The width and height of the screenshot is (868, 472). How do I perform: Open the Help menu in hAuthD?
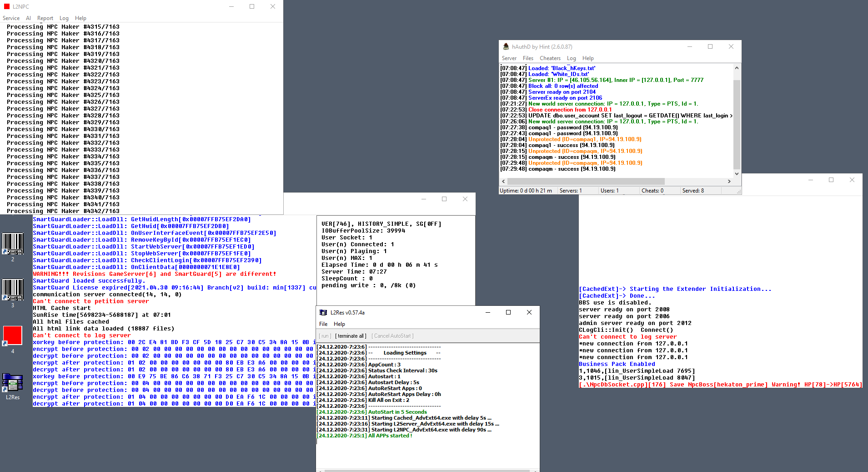[x=588, y=58]
